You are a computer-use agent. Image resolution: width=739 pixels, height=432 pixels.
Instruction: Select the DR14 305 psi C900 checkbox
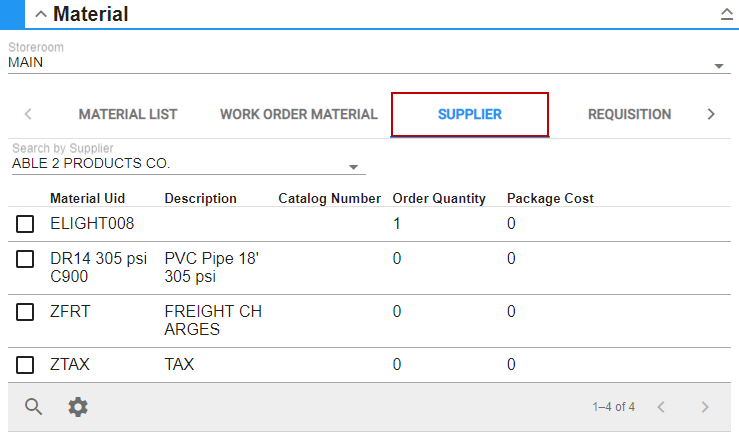pyautogui.click(x=25, y=259)
